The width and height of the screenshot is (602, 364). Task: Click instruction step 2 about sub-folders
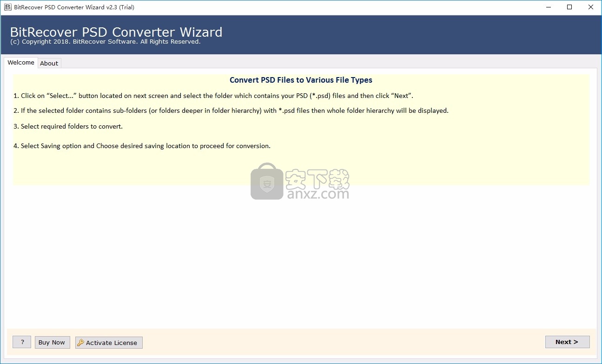tap(231, 110)
